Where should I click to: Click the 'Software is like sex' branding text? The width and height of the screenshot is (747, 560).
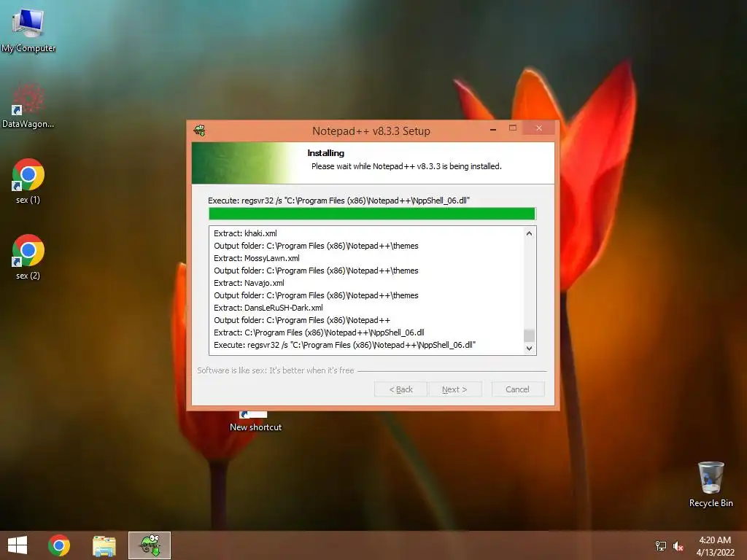[x=276, y=370]
